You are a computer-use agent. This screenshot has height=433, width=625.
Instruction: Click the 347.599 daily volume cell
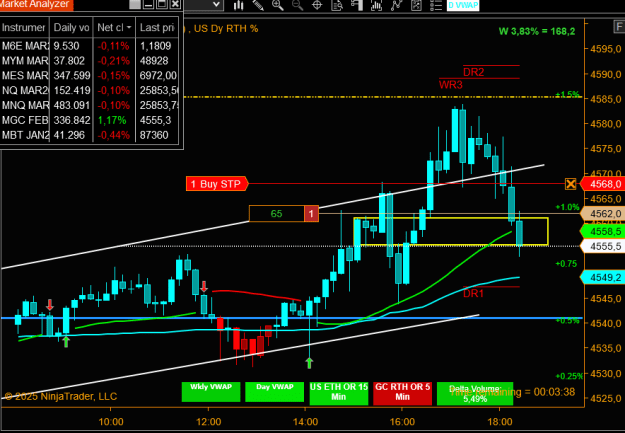pyautogui.click(x=72, y=75)
